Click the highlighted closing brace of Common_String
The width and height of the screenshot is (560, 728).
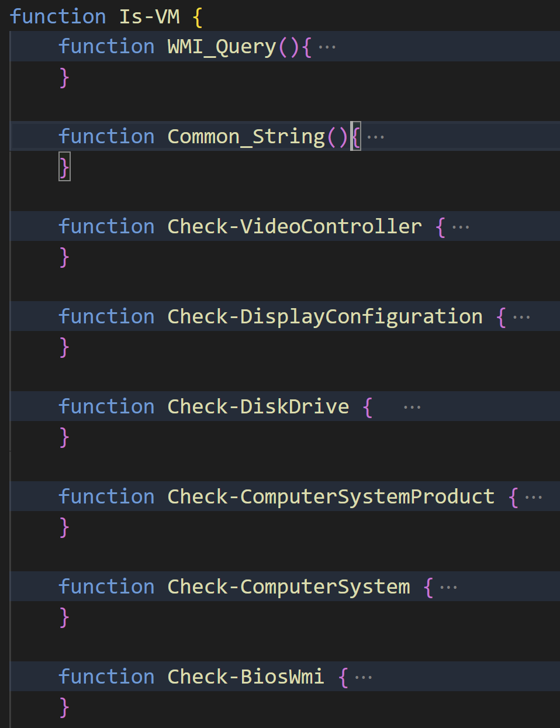tap(64, 167)
